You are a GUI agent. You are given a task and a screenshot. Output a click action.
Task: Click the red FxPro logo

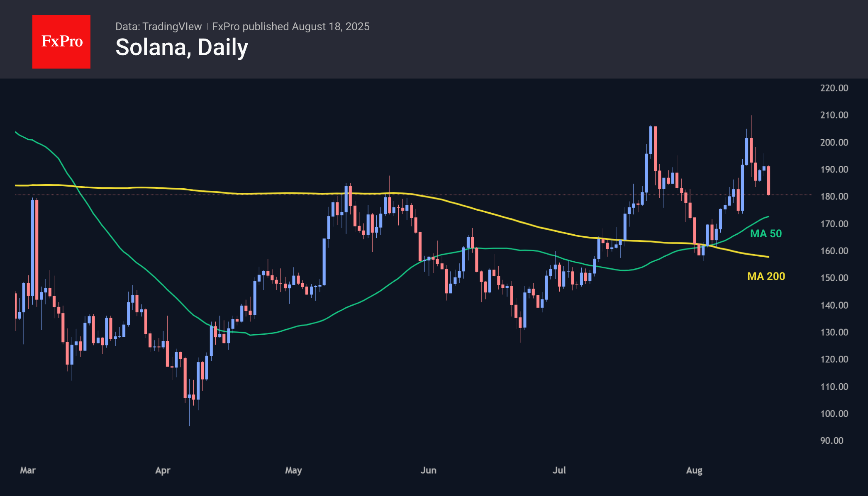point(61,41)
